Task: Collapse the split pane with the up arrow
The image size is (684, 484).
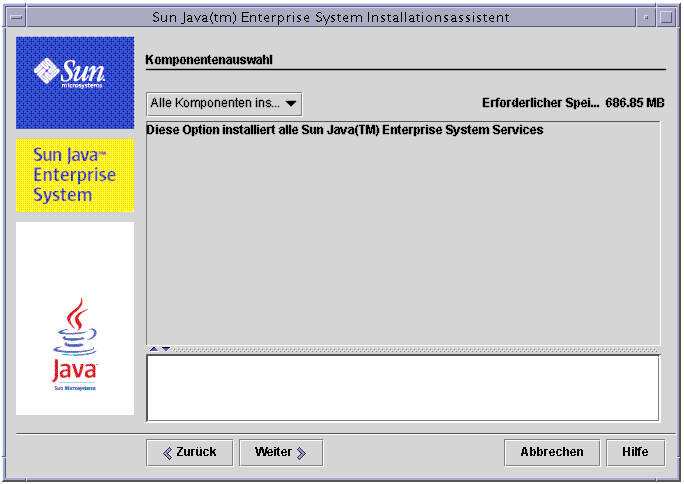Action: point(154,349)
